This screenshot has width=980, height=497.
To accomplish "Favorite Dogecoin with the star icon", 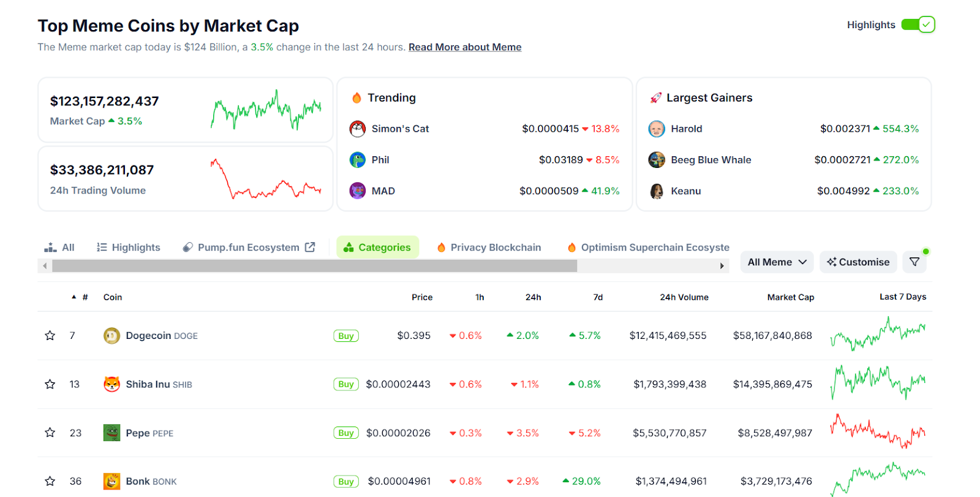I will click(50, 336).
